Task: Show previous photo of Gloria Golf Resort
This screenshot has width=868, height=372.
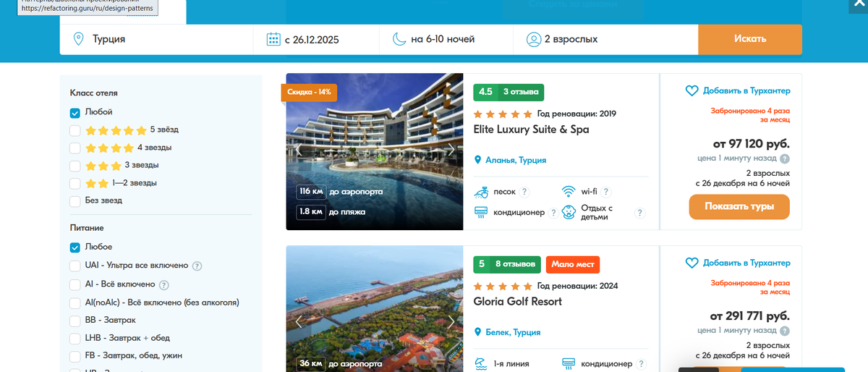Action: click(298, 322)
